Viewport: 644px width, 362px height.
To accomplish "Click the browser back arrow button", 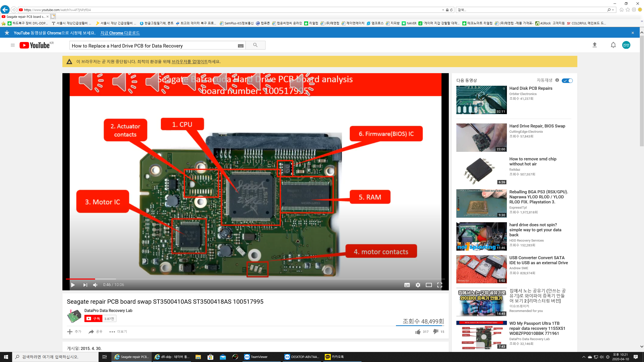I will 5,10.
